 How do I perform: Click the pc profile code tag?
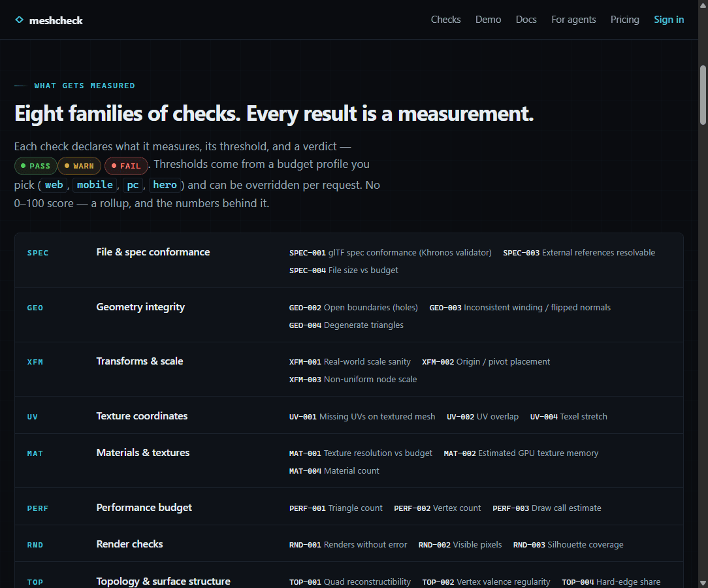point(133,185)
